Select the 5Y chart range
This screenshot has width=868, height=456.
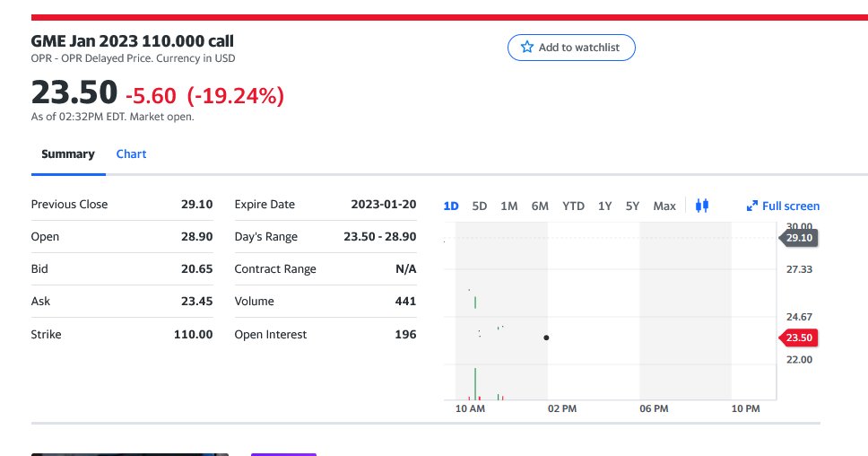(x=632, y=206)
